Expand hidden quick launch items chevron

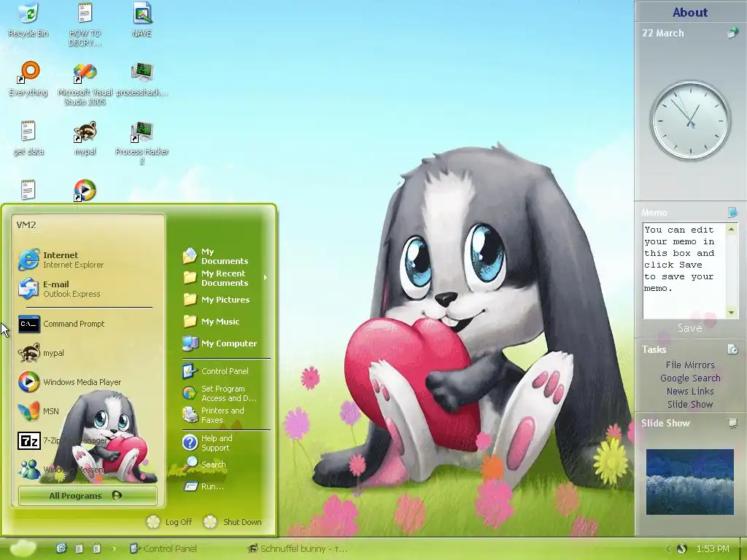tap(114, 548)
